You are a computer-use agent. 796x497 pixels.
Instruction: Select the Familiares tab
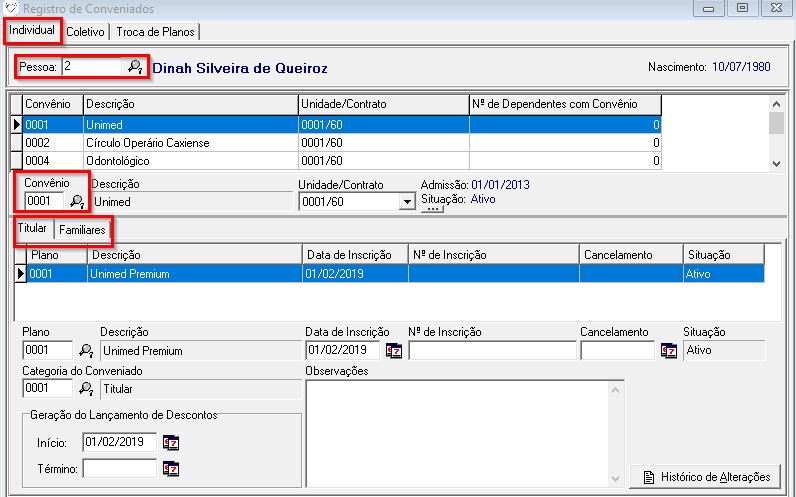click(82, 230)
